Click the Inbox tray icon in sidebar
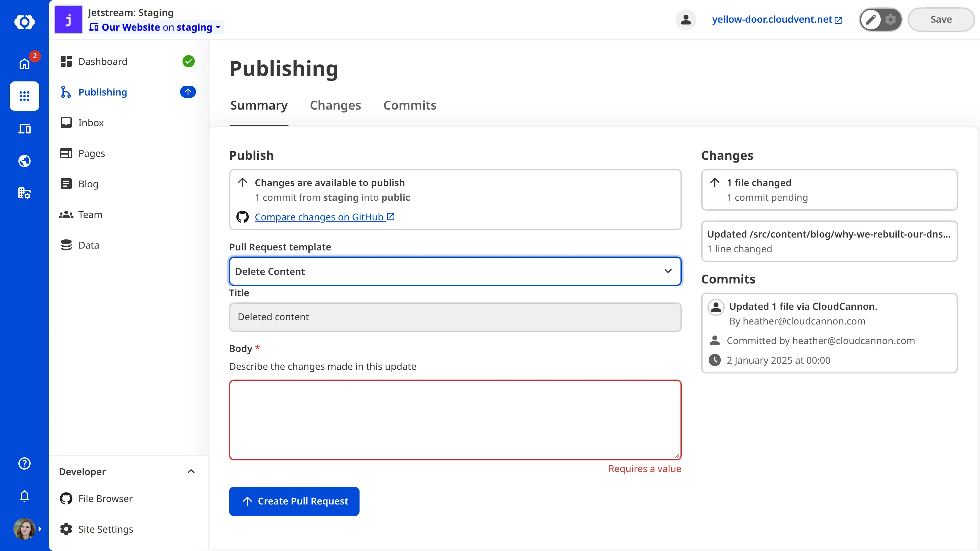 coord(66,122)
